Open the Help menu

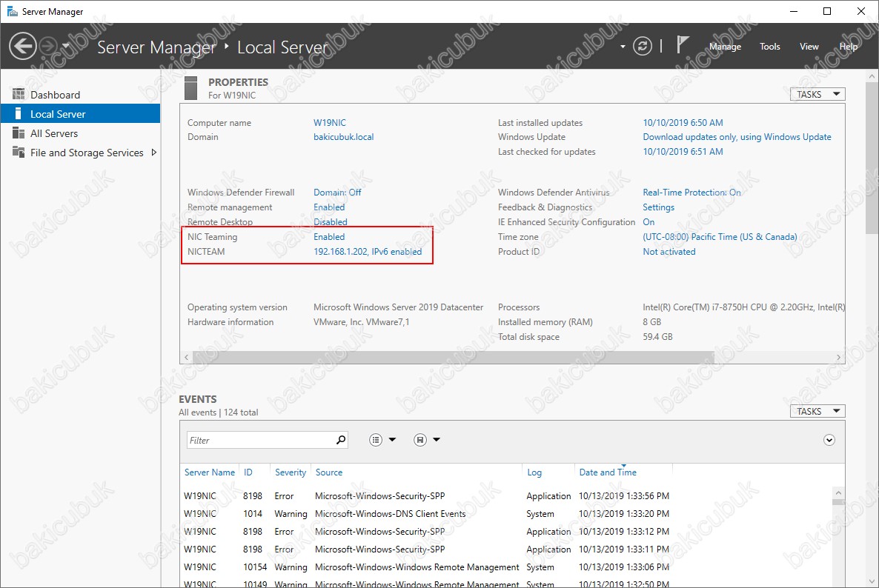coord(848,47)
